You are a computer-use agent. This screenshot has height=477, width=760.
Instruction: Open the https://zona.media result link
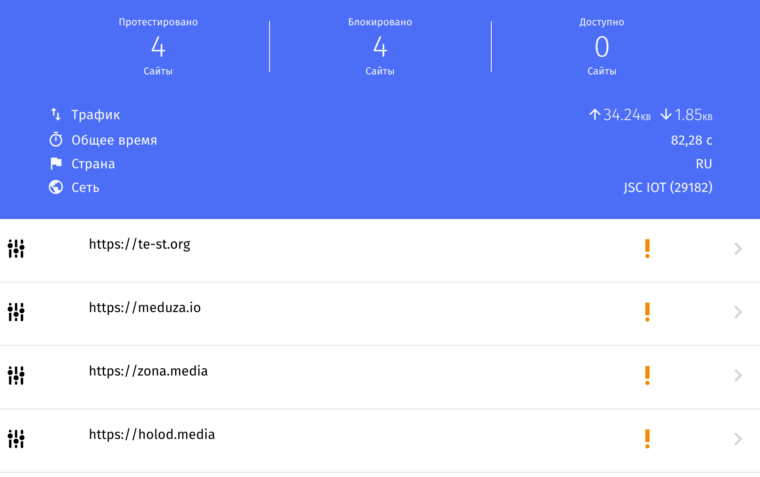tap(148, 371)
